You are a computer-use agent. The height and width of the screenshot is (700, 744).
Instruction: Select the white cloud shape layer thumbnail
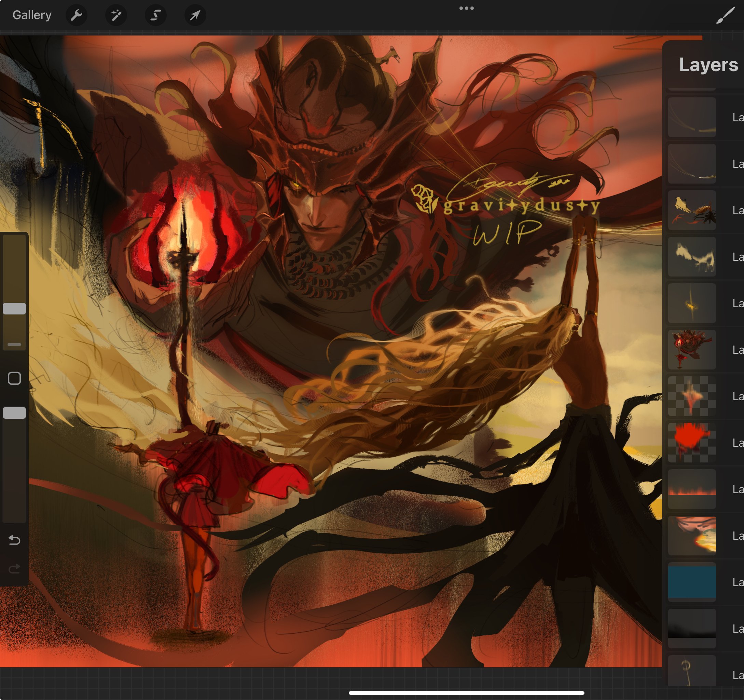(692, 257)
